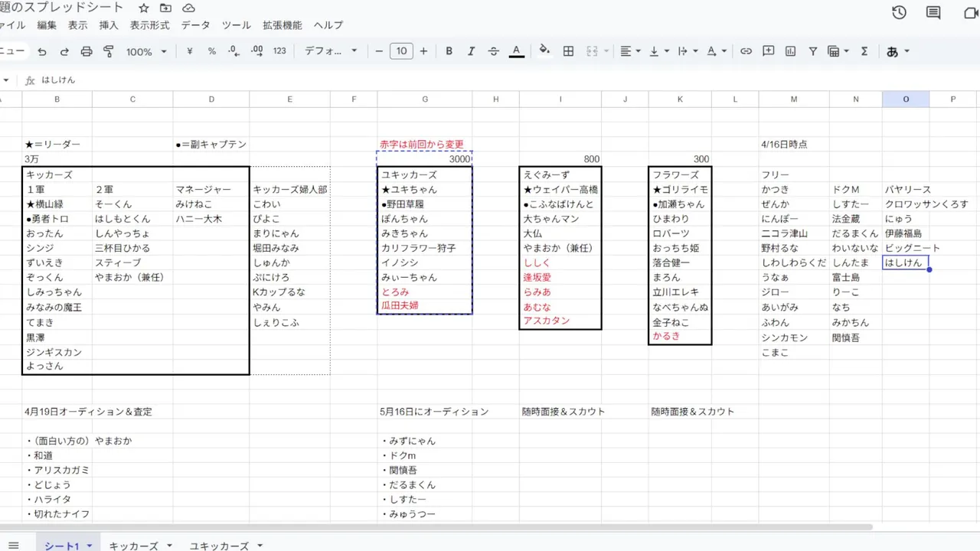This screenshot has height=551, width=980.
Task: Select cell ★ゴリライモ
Action: [x=680, y=189]
